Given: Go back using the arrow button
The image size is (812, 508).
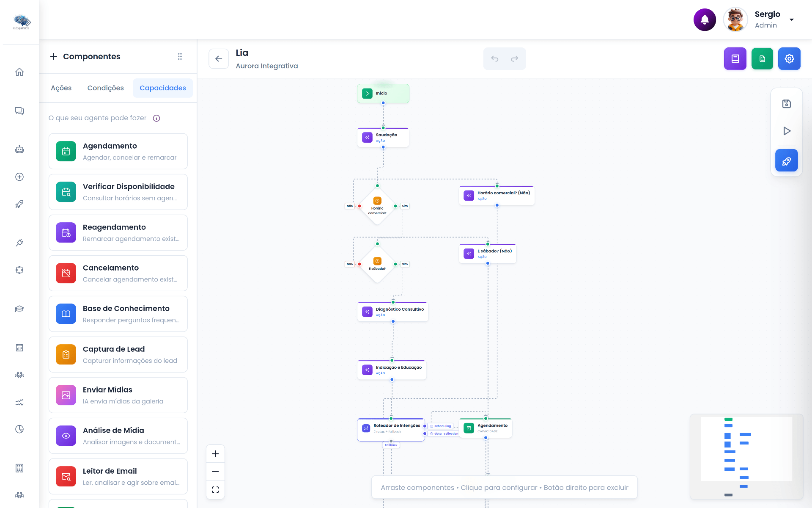Looking at the screenshot, I should 219,58.
